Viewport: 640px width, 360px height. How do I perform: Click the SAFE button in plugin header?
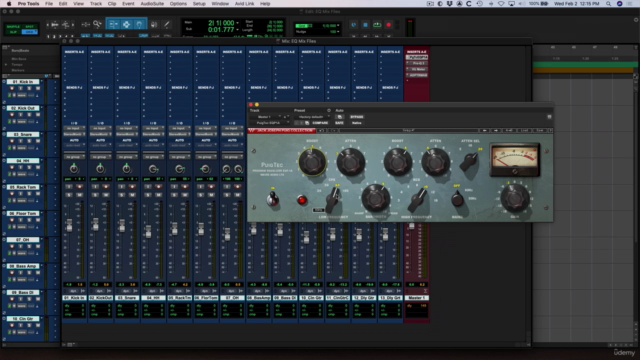[339, 123]
